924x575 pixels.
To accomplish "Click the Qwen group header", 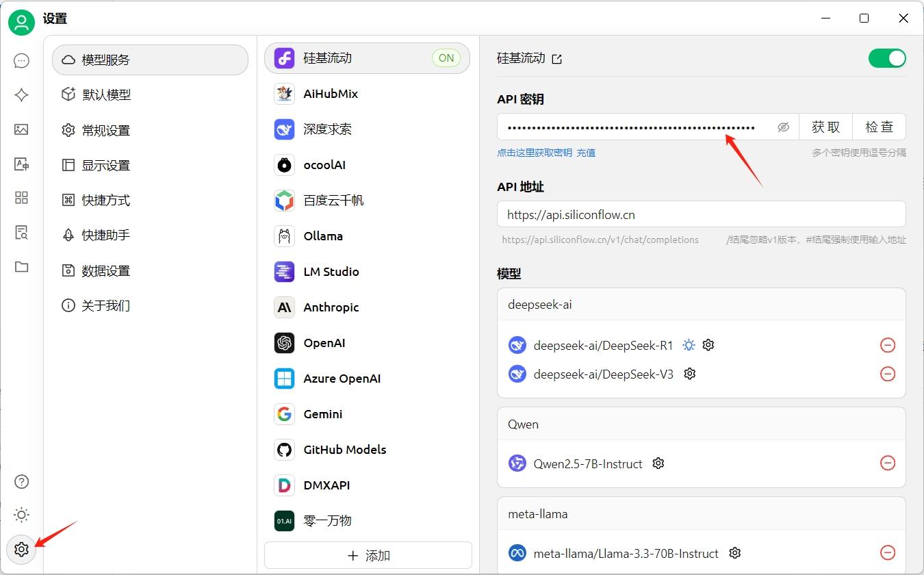I will click(x=702, y=424).
